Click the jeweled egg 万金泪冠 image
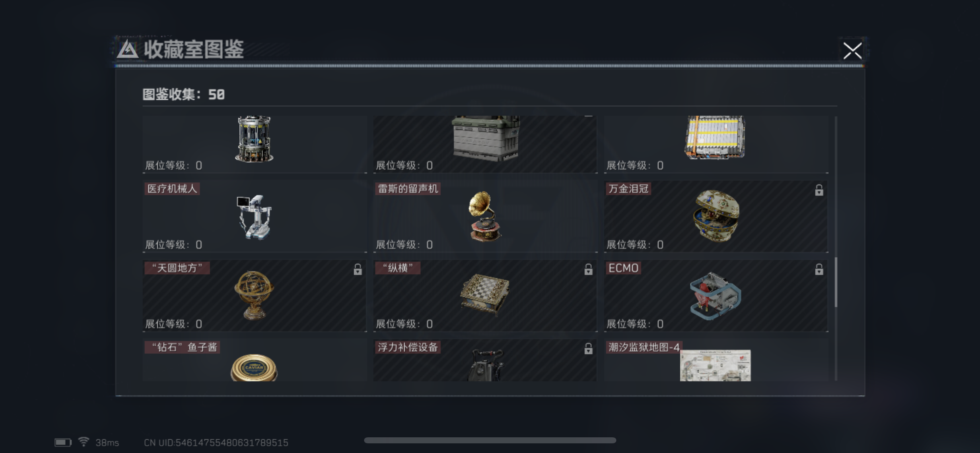 click(716, 215)
